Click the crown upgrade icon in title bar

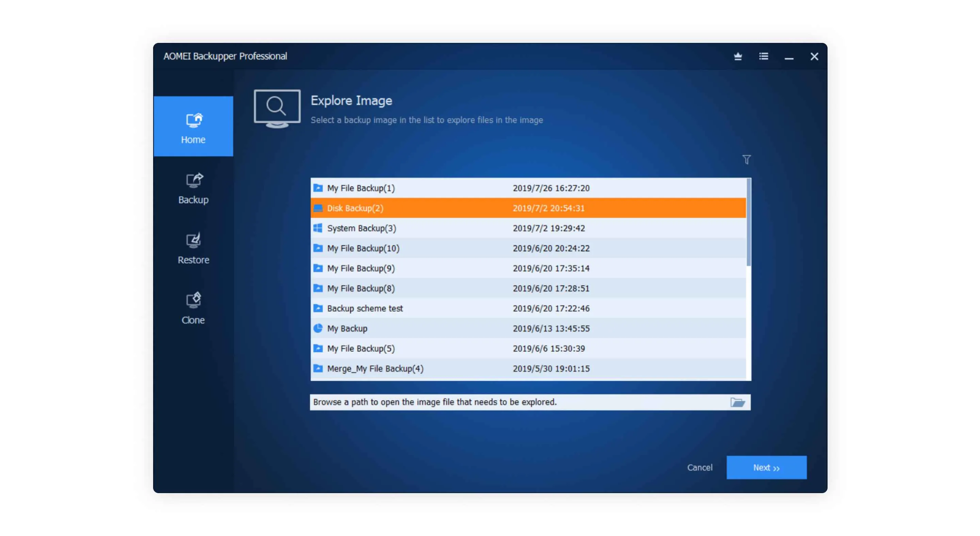[x=738, y=56]
